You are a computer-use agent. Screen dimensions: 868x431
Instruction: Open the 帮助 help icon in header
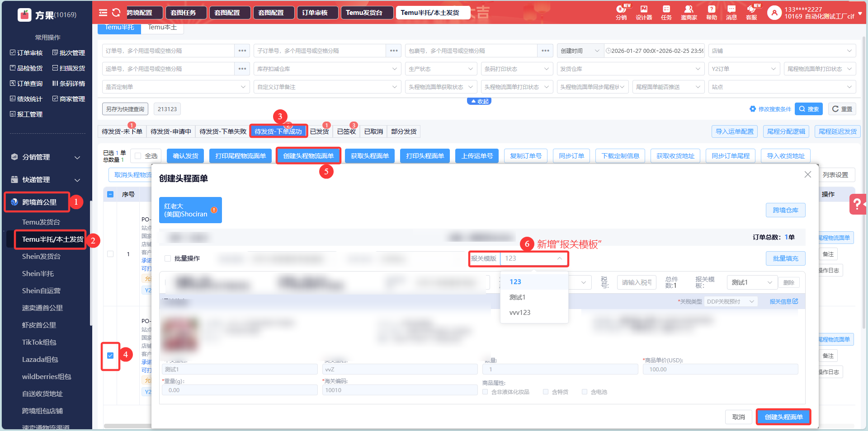coord(712,12)
